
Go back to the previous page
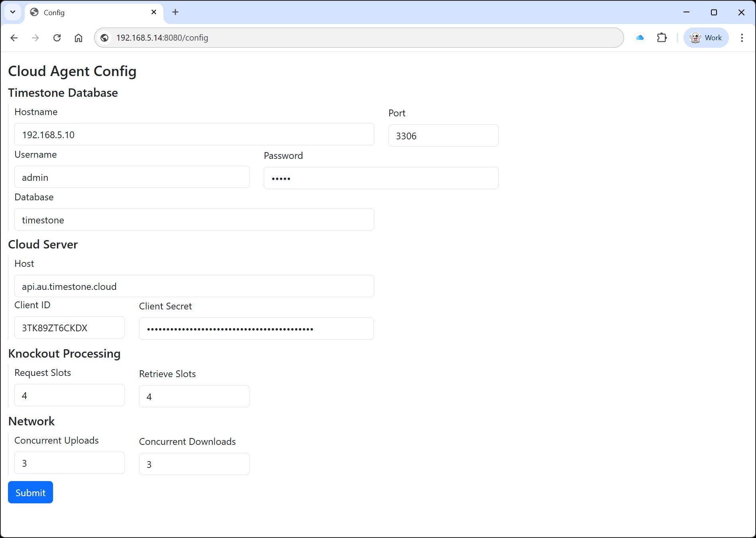[14, 38]
